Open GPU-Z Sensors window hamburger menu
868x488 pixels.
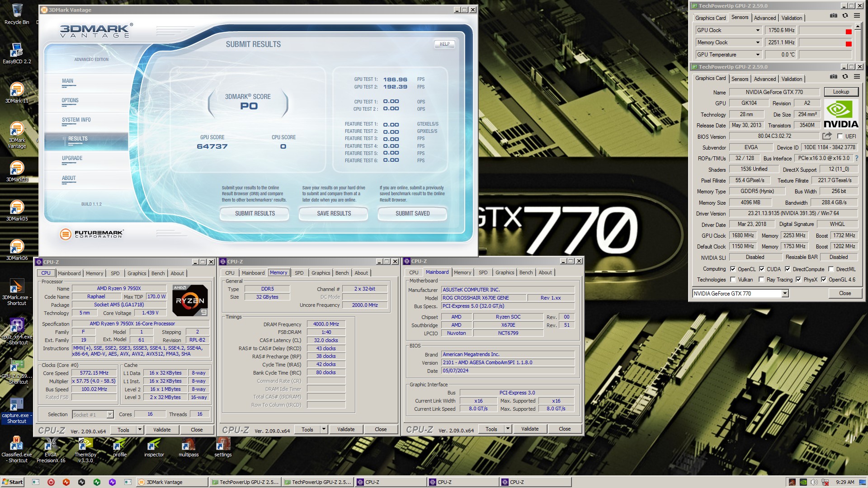point(857,15)
